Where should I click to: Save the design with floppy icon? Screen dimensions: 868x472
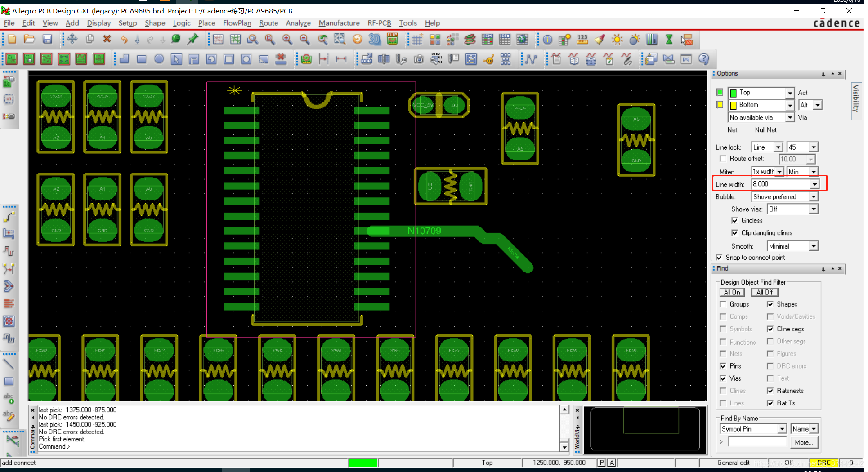[x=47, y=40]
